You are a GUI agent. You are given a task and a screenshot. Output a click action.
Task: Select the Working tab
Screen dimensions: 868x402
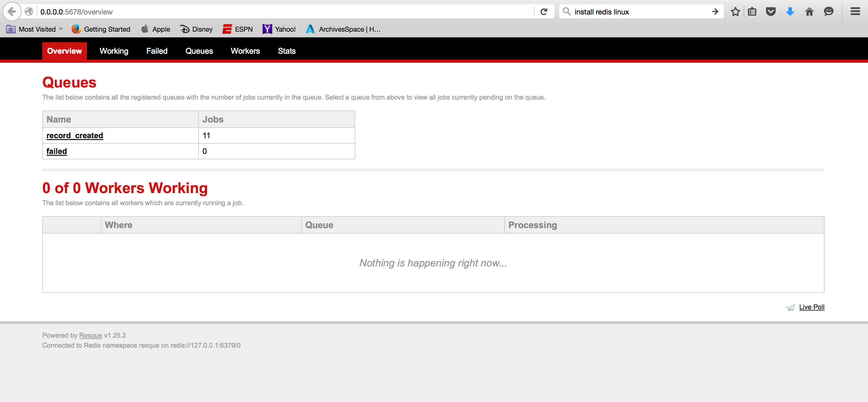tap(114, 51)
